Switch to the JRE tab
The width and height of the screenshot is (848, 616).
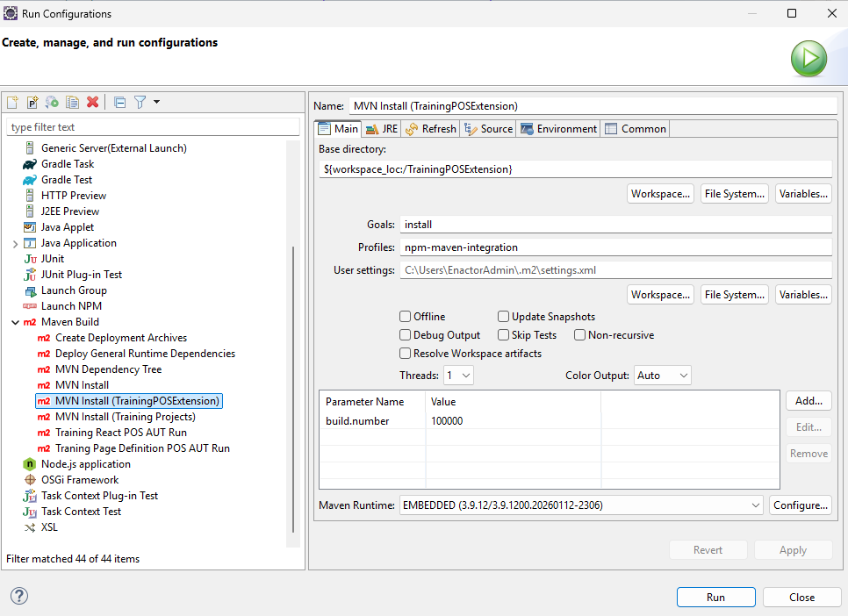(x=382, y=129)
